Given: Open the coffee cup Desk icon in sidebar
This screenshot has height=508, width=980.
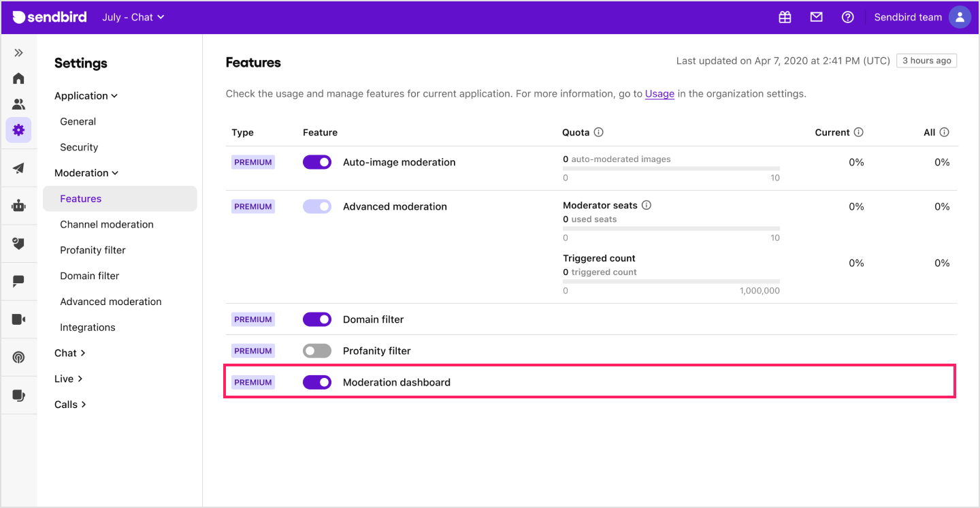Looking at the screenshot, I should click(x=18, y=395).
